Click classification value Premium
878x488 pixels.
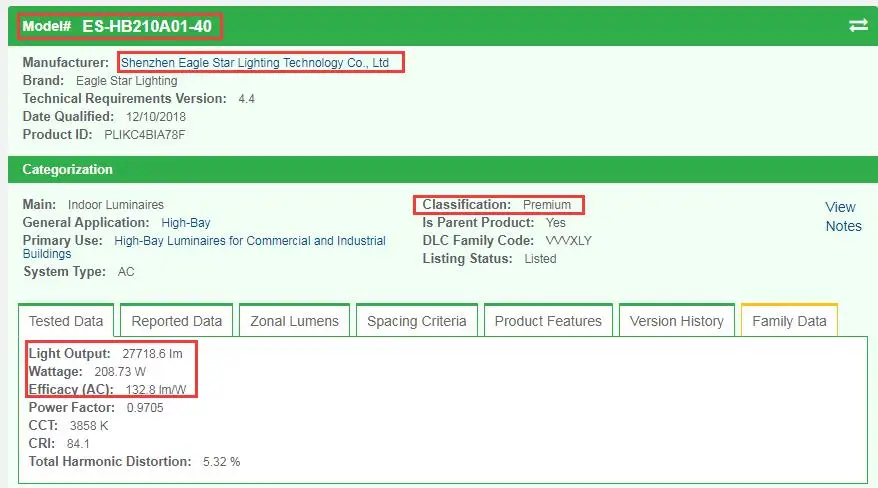click(x=547, y=205)
